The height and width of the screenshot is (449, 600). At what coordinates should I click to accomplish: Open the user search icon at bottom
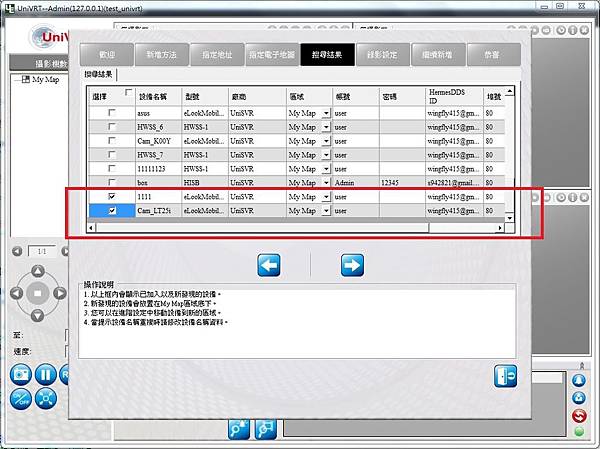click(x=239, y=429)
